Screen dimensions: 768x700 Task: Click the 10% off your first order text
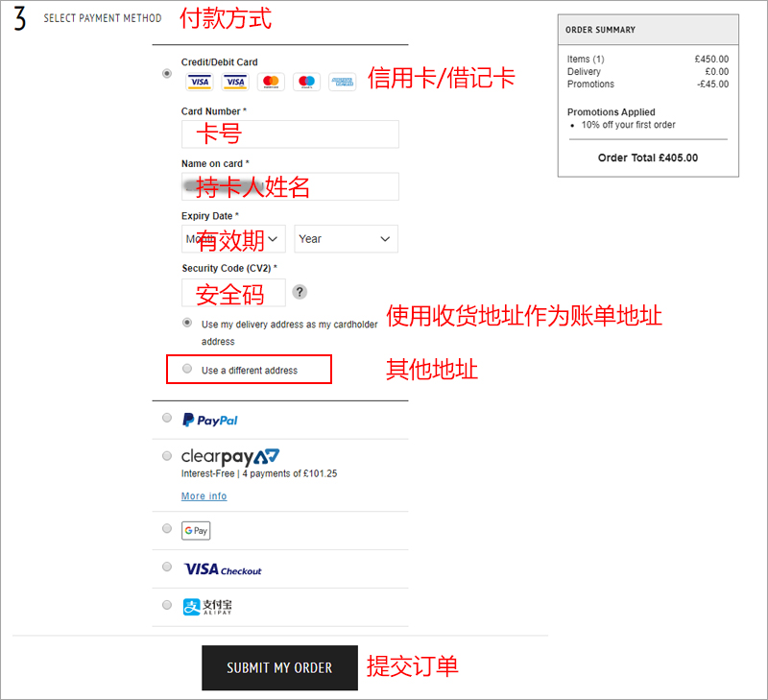[629, 125]
